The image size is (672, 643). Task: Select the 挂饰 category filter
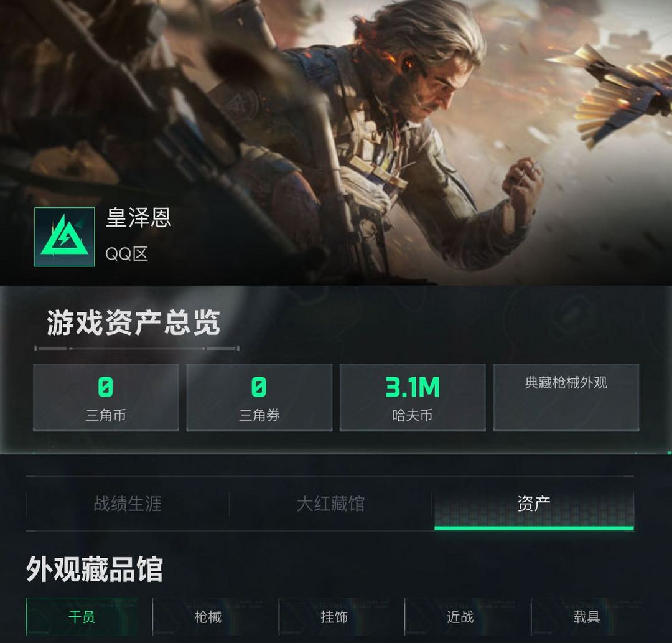334,616
